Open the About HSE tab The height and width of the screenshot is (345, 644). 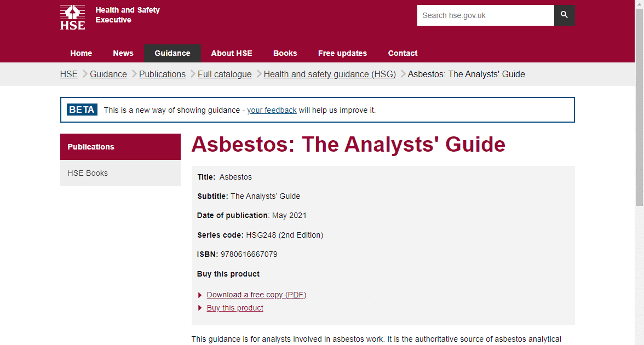tap(232, 53)
